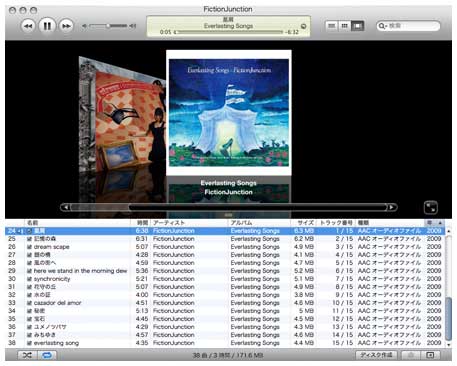Toggle the elapsed time 0:05 readout

165,32
